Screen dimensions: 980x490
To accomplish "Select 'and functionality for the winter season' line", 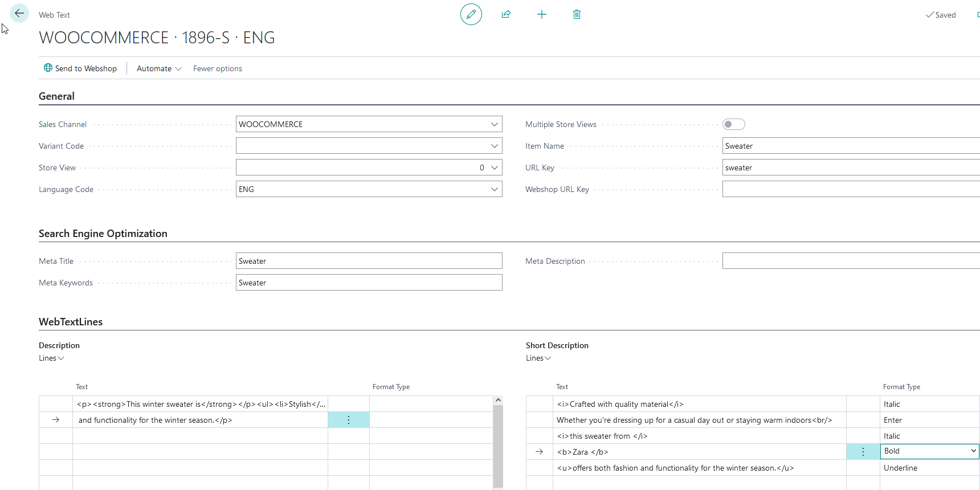I will tap(201, 420).
